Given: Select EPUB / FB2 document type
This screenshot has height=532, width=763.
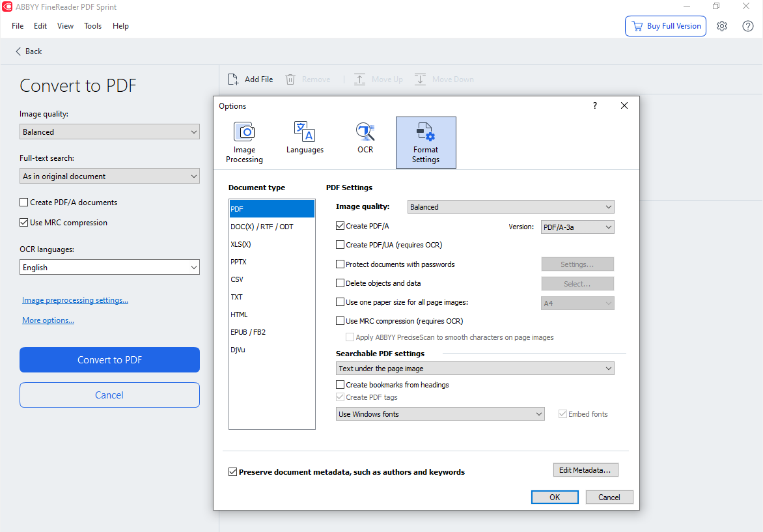Looking at the screenshot, I should click(x=271, y=332).
